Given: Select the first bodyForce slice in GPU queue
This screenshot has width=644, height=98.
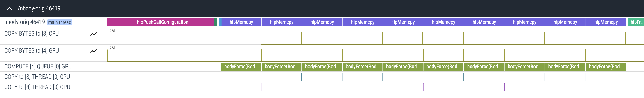Looking at the screenshot, I should tap(241, 67).
